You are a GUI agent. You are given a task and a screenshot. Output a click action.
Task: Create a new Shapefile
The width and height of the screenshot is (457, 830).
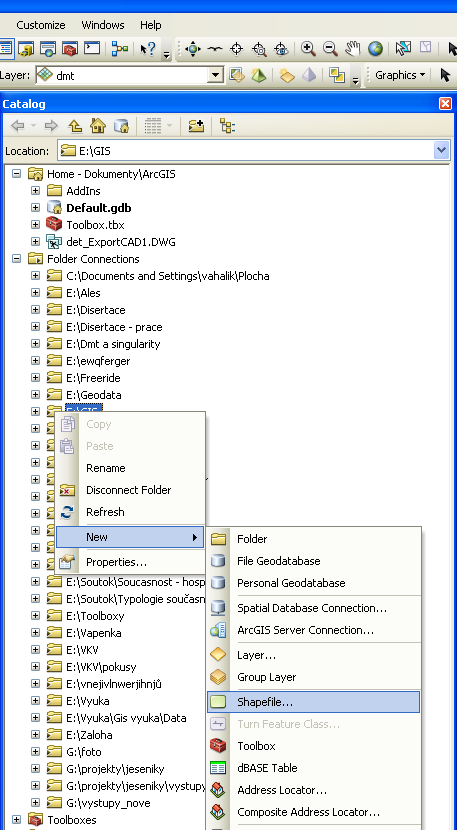[313, 702]
